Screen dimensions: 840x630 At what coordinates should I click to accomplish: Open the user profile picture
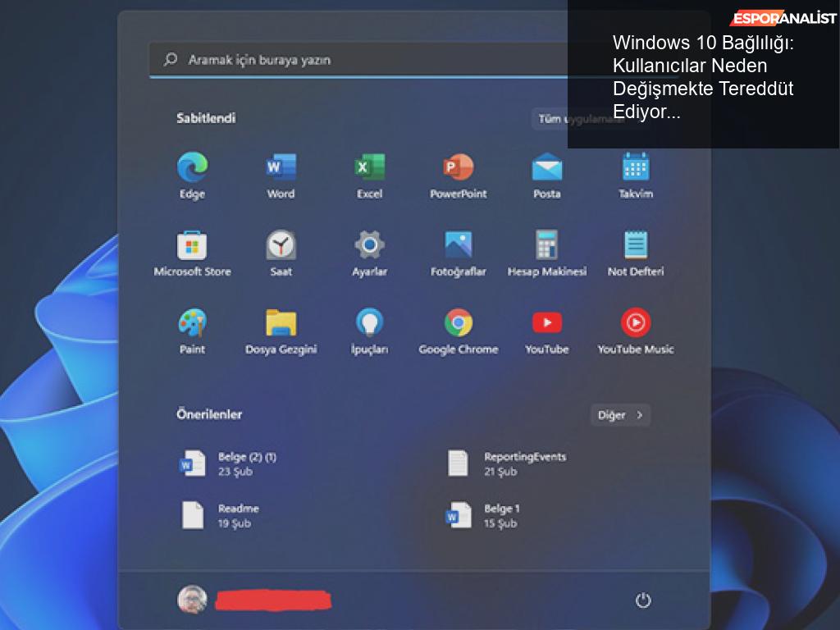[x=192, y=600]
